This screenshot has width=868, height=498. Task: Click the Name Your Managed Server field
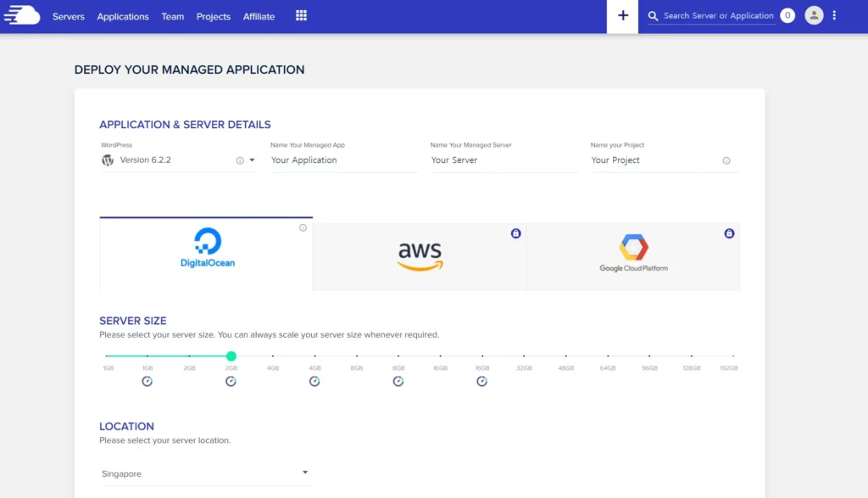(x=504, y=160)
